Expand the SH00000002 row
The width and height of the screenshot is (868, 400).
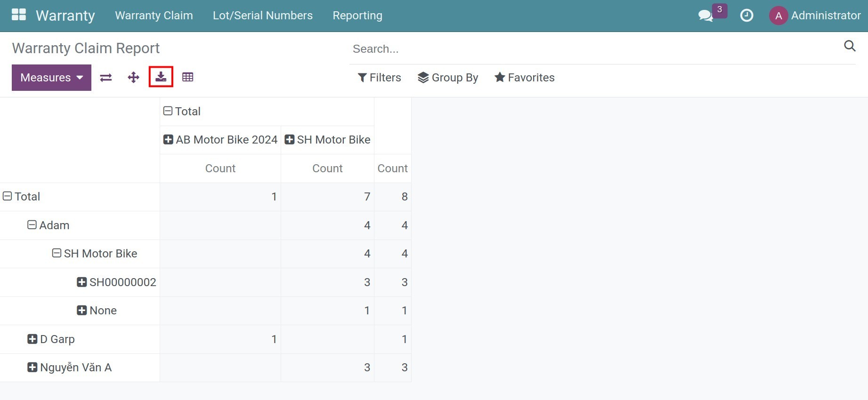(116, 282)
